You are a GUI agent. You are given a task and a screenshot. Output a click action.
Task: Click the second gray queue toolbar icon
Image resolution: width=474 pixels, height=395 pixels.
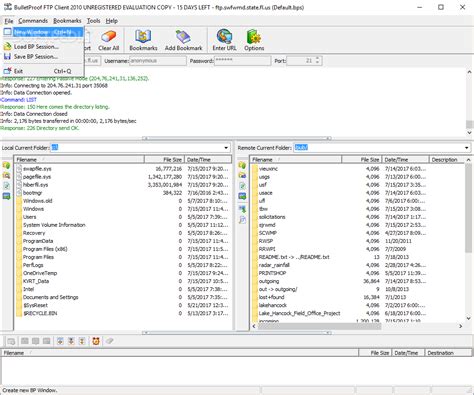coord(25,341)
